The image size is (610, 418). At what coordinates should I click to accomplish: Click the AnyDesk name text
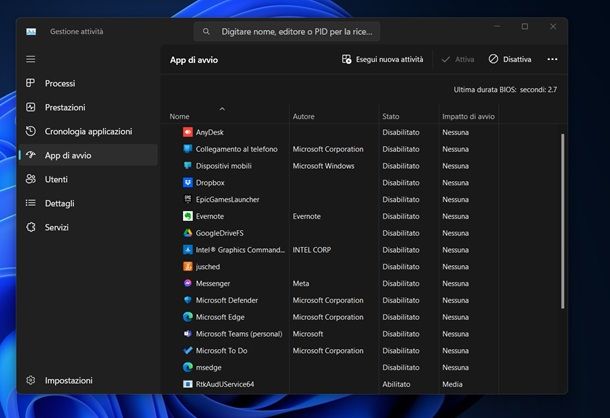[210, 132]
